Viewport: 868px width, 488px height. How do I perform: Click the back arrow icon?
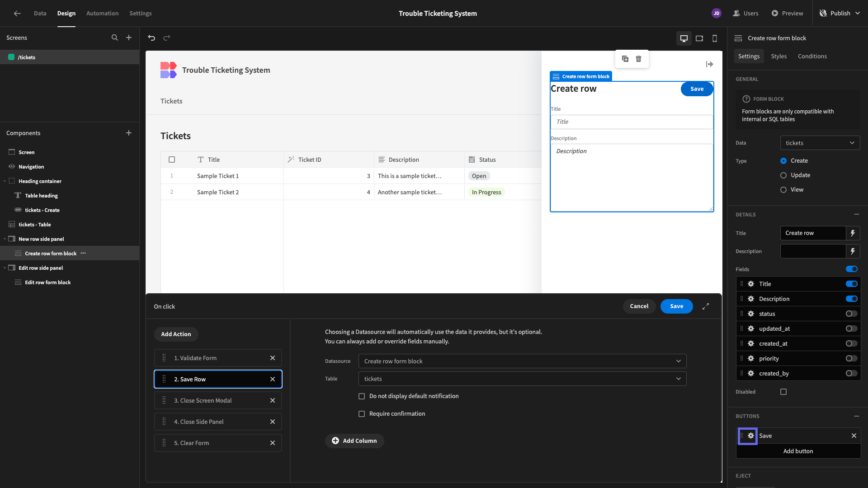coord(17,14)
